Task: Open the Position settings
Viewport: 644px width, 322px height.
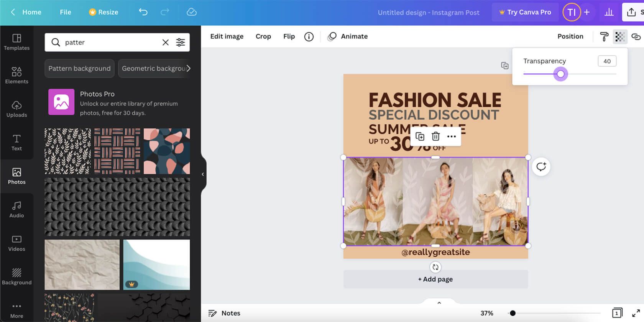Action: pos(570,36)
